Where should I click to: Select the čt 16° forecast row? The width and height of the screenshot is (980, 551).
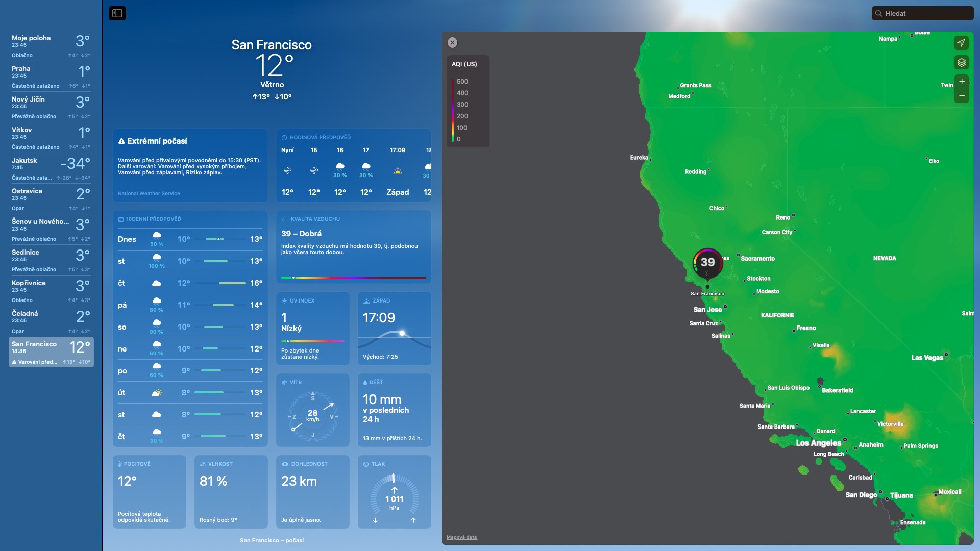pos(190,283)
